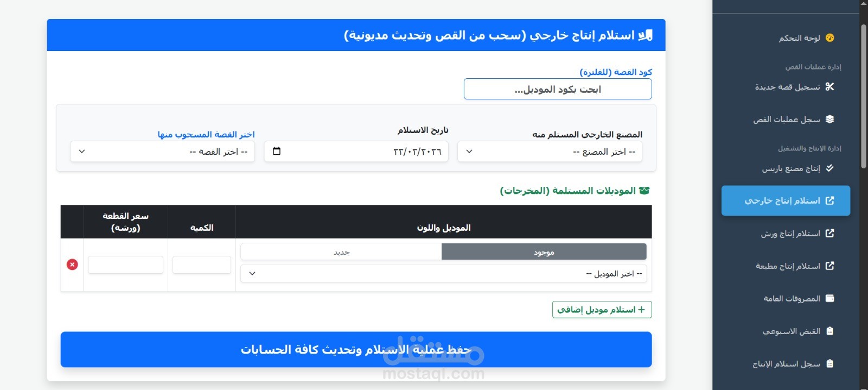Switch model toggle to جديد
Screen dimensions: 868x390
click(341, 252)
